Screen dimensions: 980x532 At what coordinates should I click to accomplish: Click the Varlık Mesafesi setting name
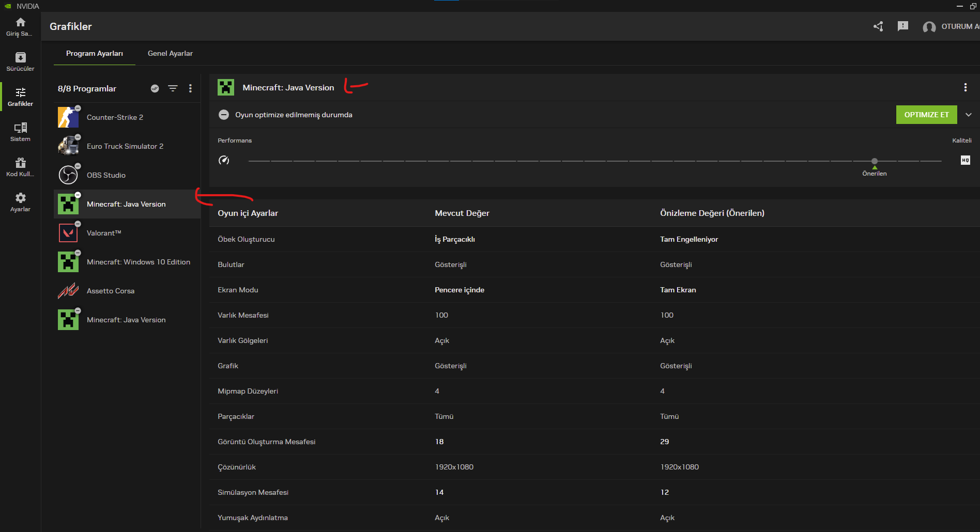pyautogui.click(x=243, y=315)
